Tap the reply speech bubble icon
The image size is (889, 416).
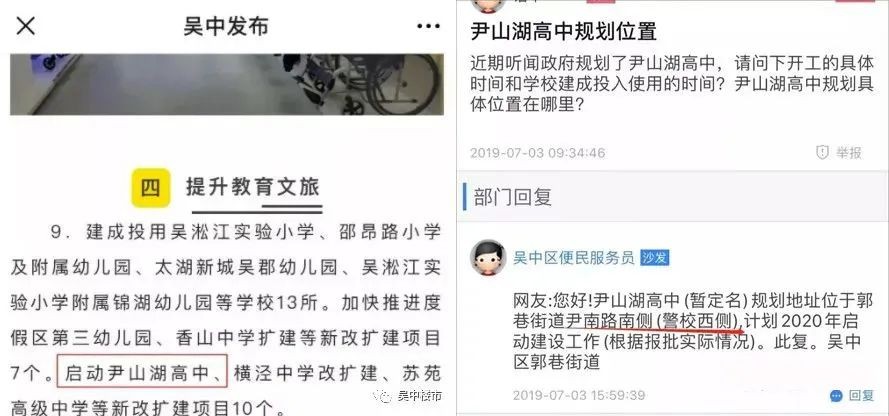tap(836, 396)
